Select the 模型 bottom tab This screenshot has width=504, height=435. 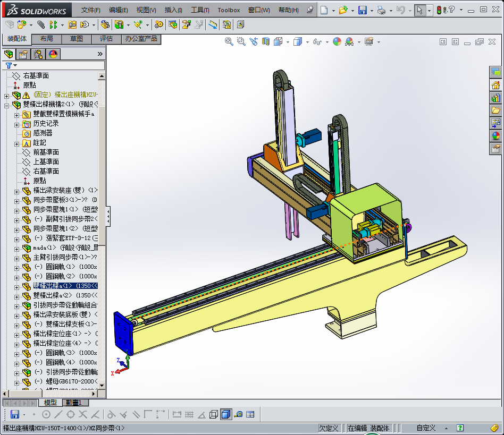coord(51,403)
